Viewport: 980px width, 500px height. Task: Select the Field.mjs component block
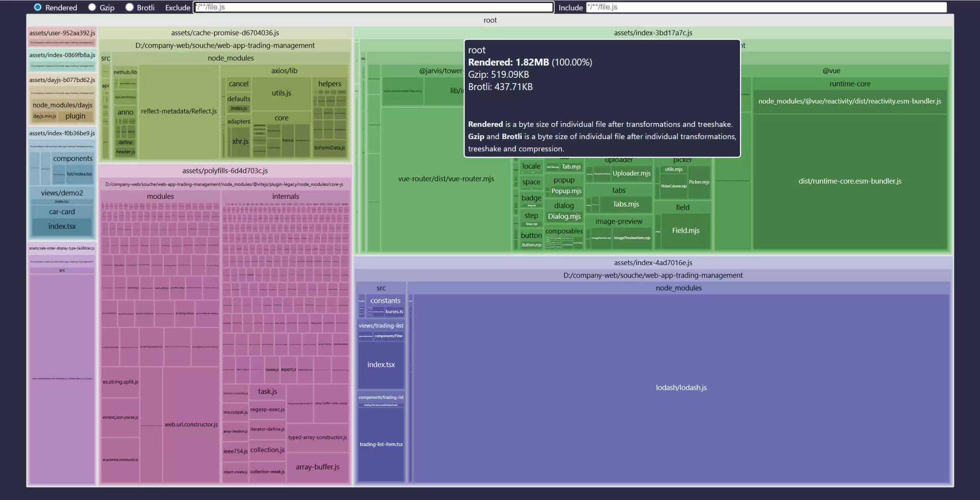(685, 231)
